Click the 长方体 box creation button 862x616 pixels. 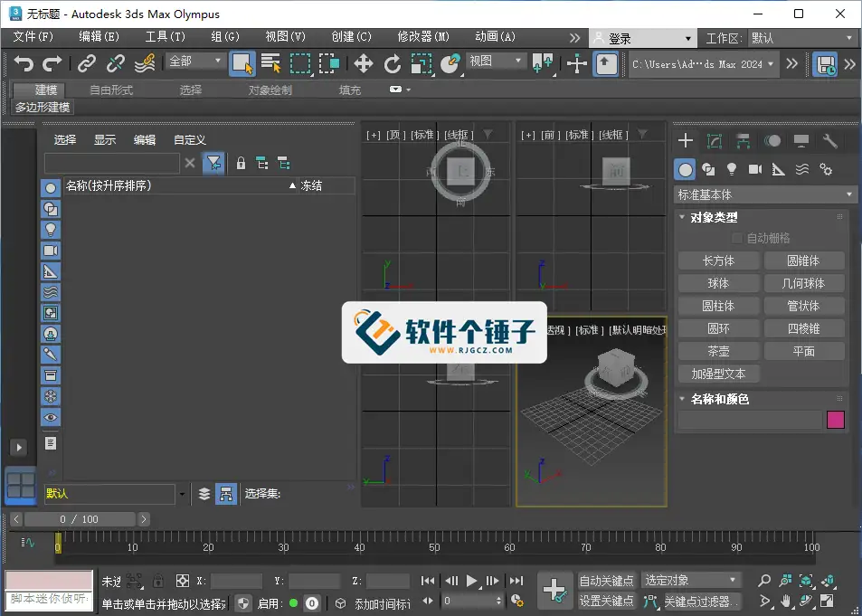coord(719,261)
